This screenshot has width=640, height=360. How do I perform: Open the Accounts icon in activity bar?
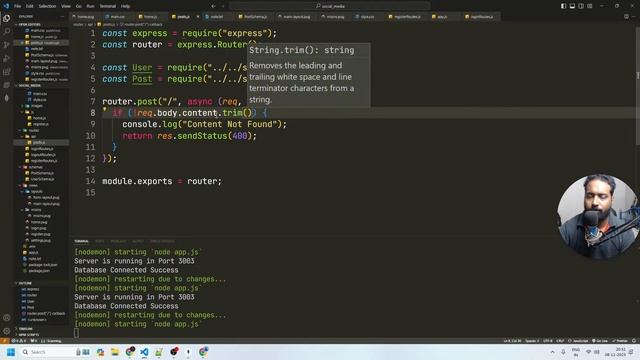click(x=7, y=318)
